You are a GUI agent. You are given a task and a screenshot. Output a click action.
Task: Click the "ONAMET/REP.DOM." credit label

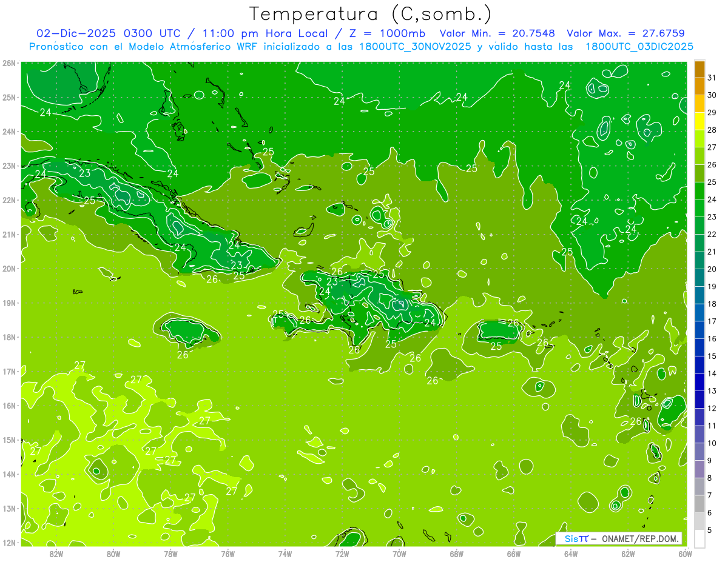(639, 538)
